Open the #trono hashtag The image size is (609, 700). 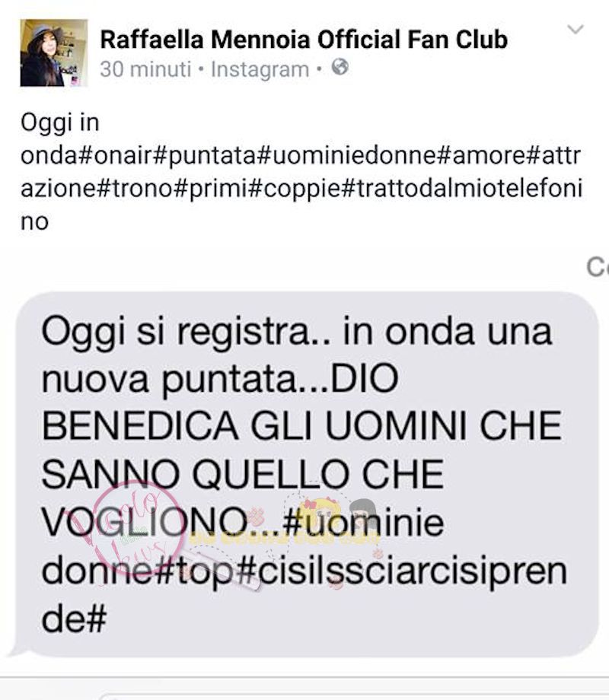[134, 189]
